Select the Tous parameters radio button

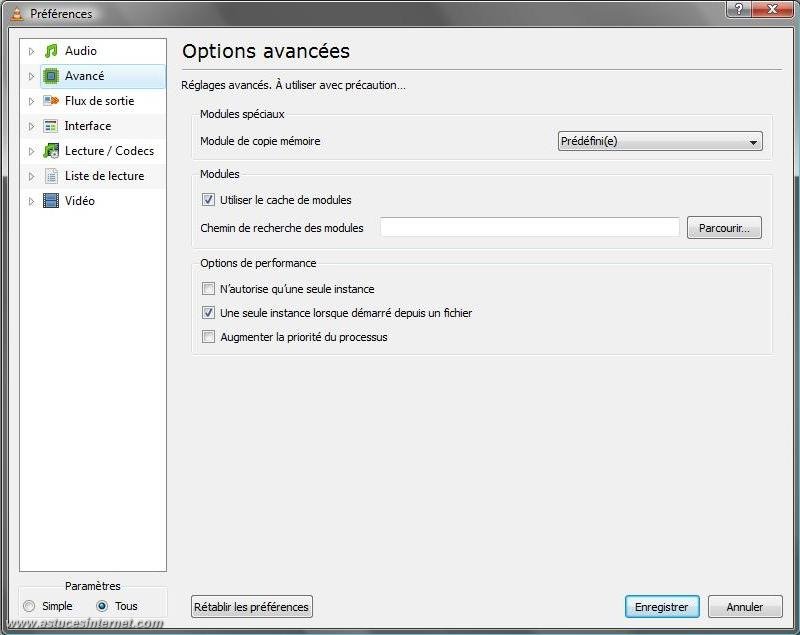coord(102,606)
